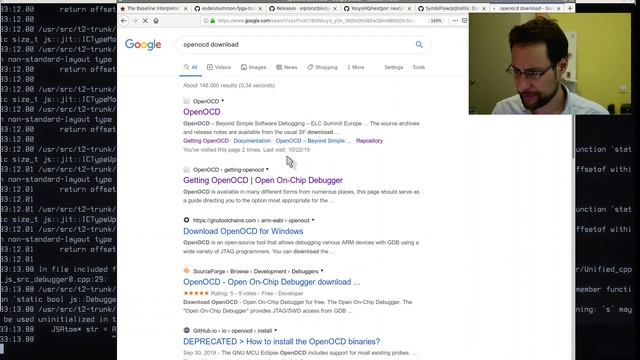This screenshot has height=360, width=640.
Task: Close the YosysHQ/nextpnr tab
Action: (x=409, y=8)
